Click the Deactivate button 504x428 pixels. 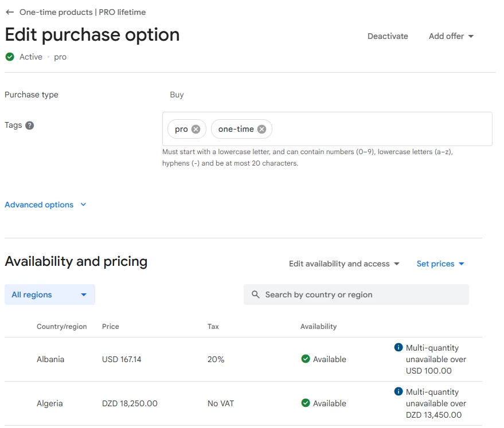[388, 36]
